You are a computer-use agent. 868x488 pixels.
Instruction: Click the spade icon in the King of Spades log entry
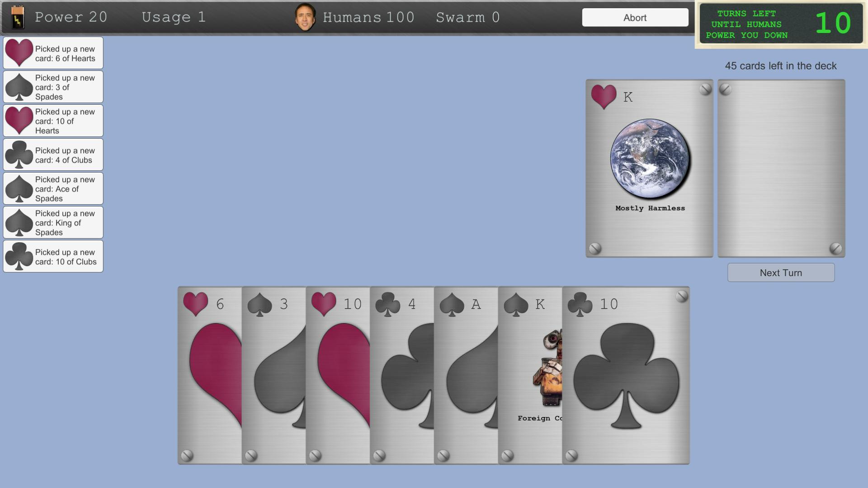(19, 222)
